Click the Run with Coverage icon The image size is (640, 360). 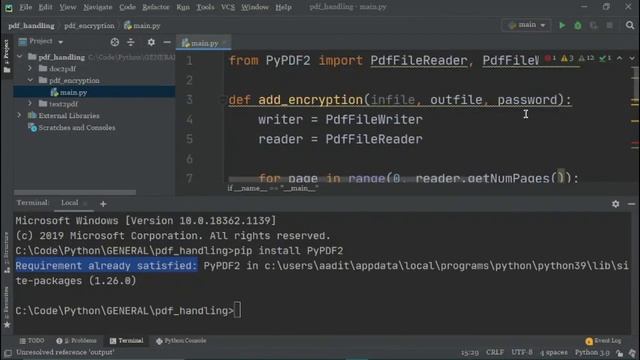593,25
